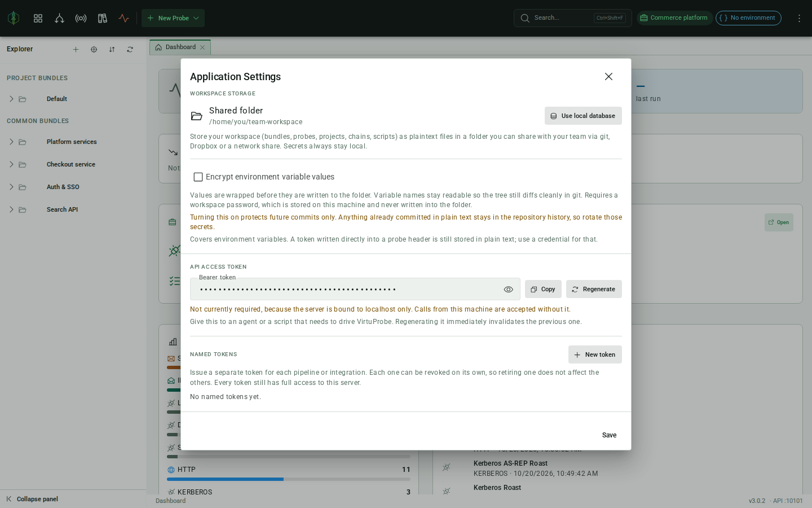This screenshot has height=508, width=812.
Task: Open the kebab more-options menu
Action: point(799,18)
